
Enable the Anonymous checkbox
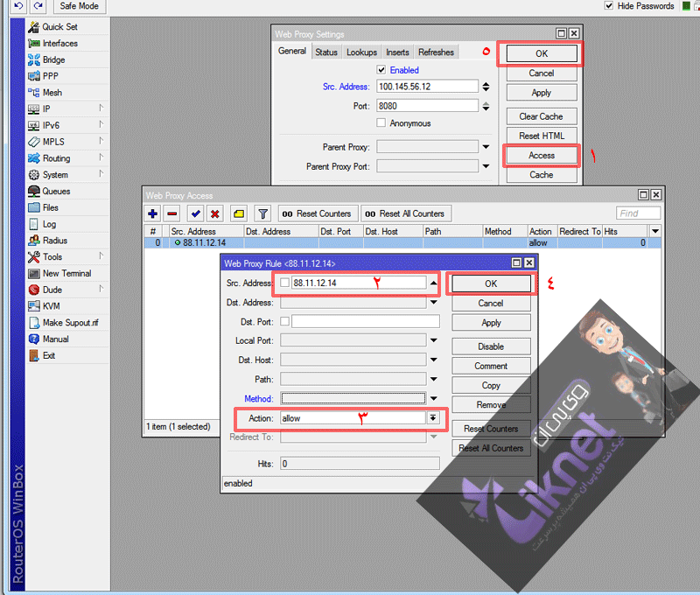[x=381, y=123]
